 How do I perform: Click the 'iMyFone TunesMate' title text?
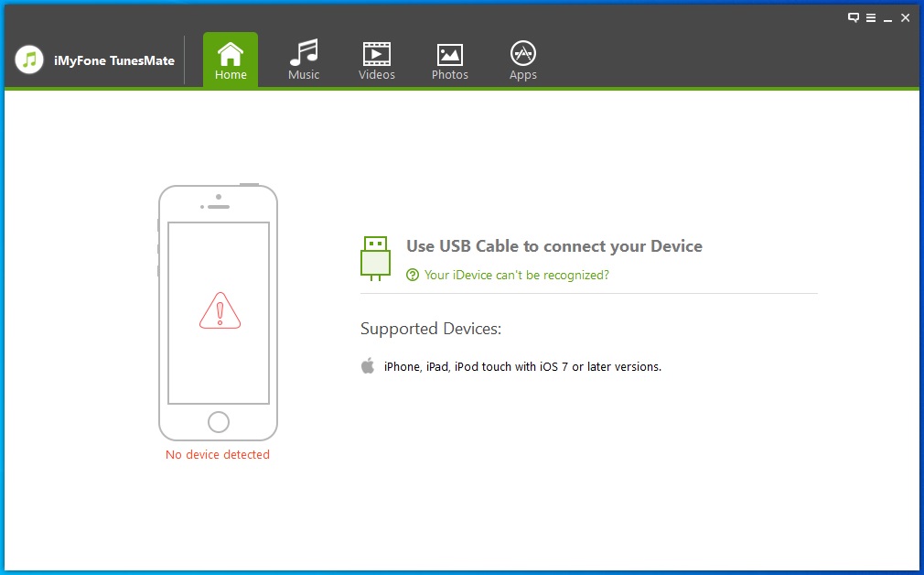pos(114,60)
